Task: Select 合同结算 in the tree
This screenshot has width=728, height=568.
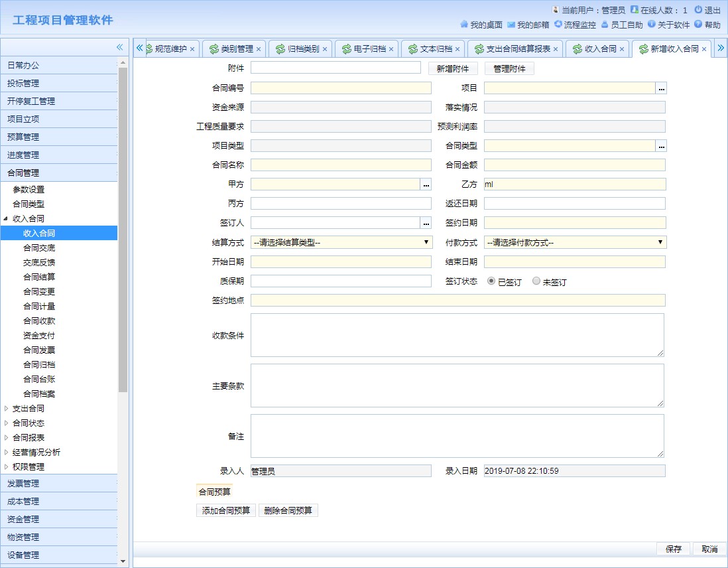Action: click(x=39, y=277)
